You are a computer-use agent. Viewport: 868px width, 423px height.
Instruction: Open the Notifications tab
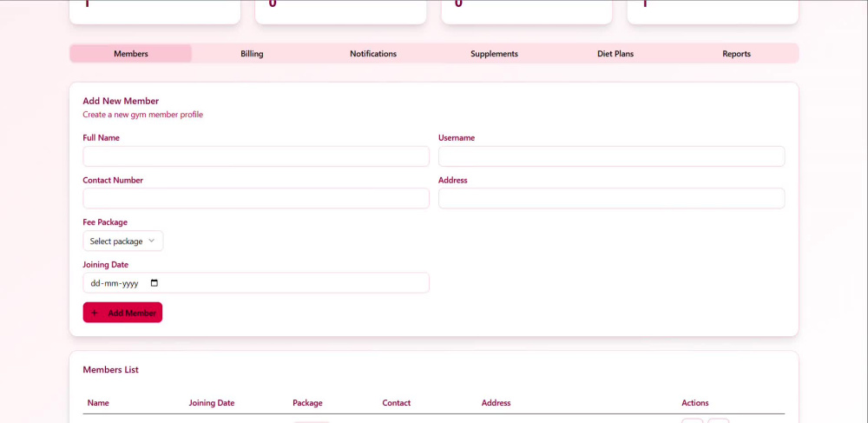point(373,54)
